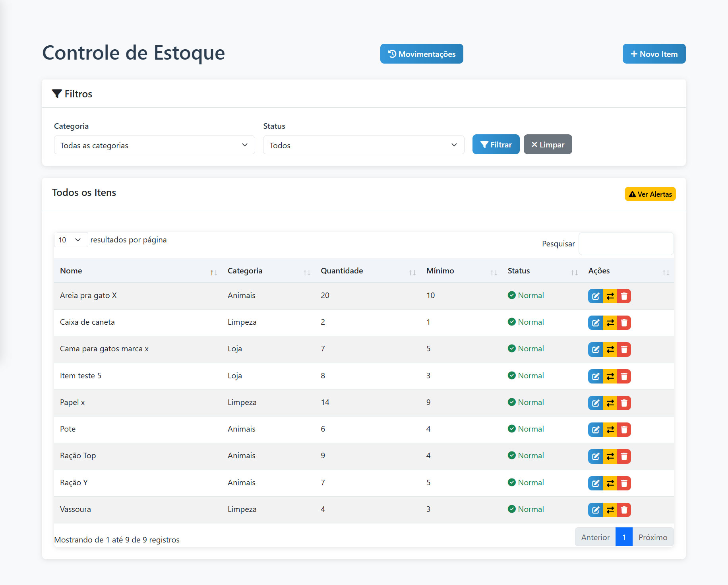Expand the Status filter dropdown
Image resolution: width=728 pixels, height=585 pixels.
363,145
